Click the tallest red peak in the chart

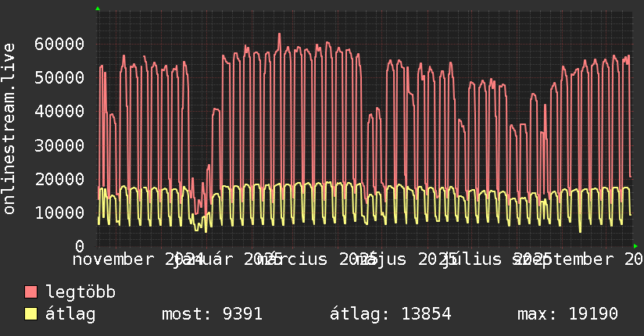pos(279,34)
